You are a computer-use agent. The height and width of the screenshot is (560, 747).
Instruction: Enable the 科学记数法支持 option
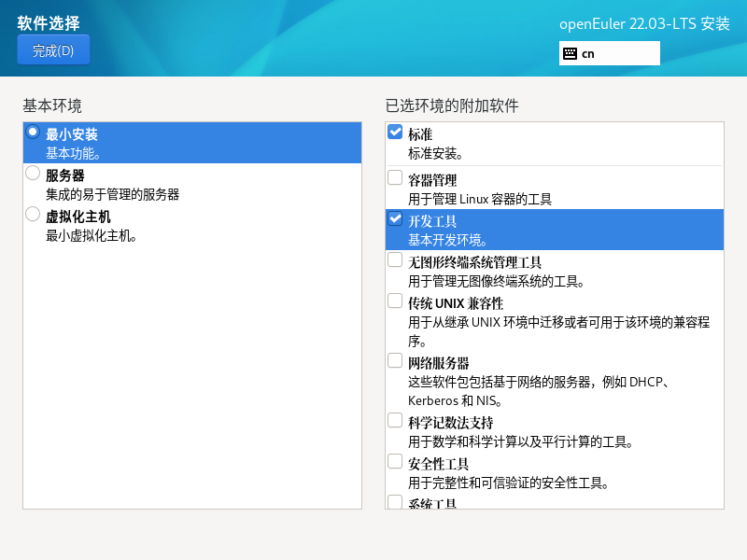pyautogui.click(x=394, y=420)
